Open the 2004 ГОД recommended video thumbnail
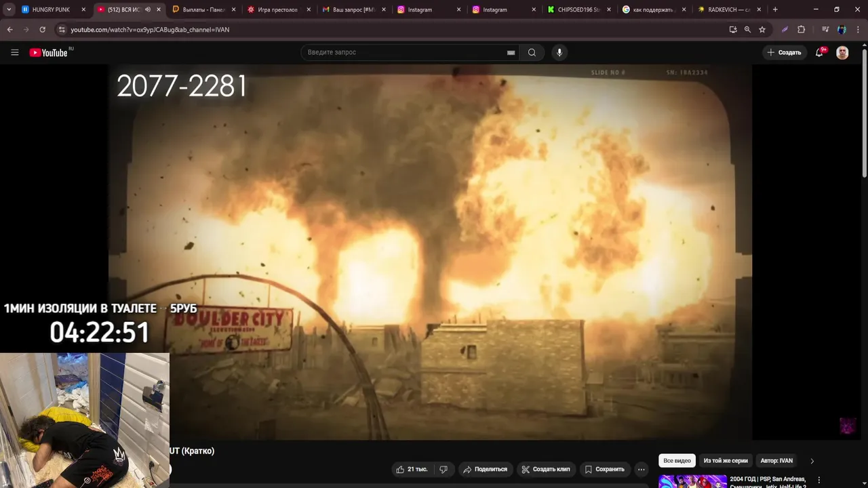868x488 pixels. coord(692,481)
